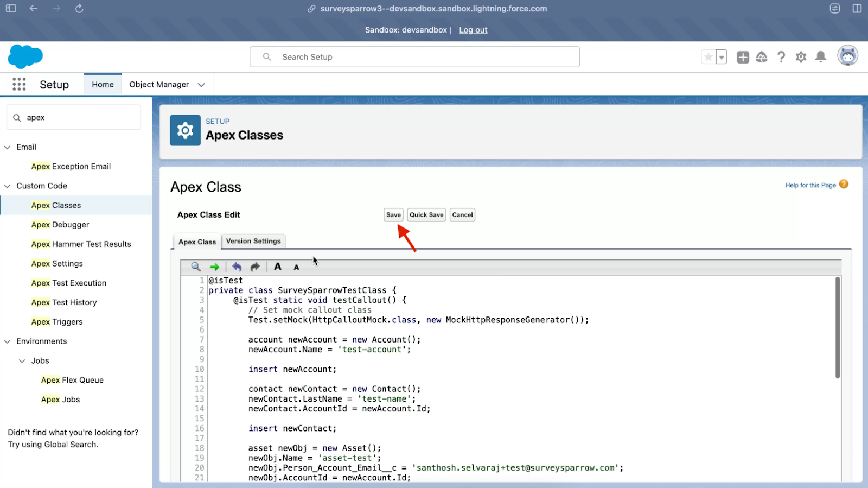Screen dimensions: 868x488
Task: Click the global create plus icon
Action: [743, 57]
